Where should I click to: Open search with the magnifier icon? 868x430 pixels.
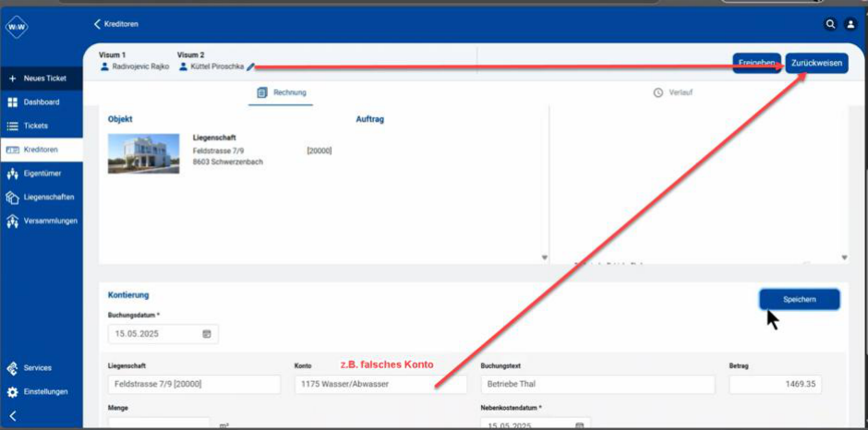click(830, 24)
